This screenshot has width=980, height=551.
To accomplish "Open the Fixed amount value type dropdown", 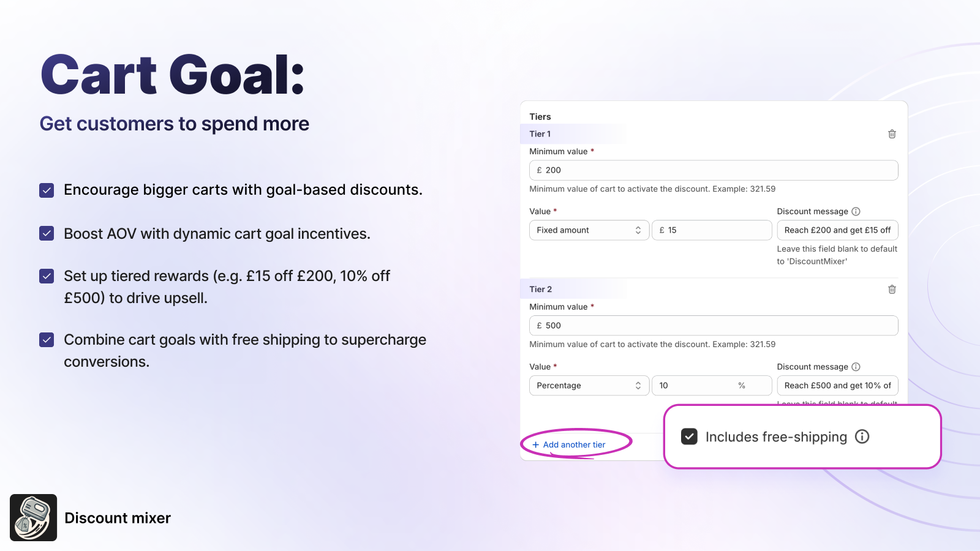I will [589, 230].
